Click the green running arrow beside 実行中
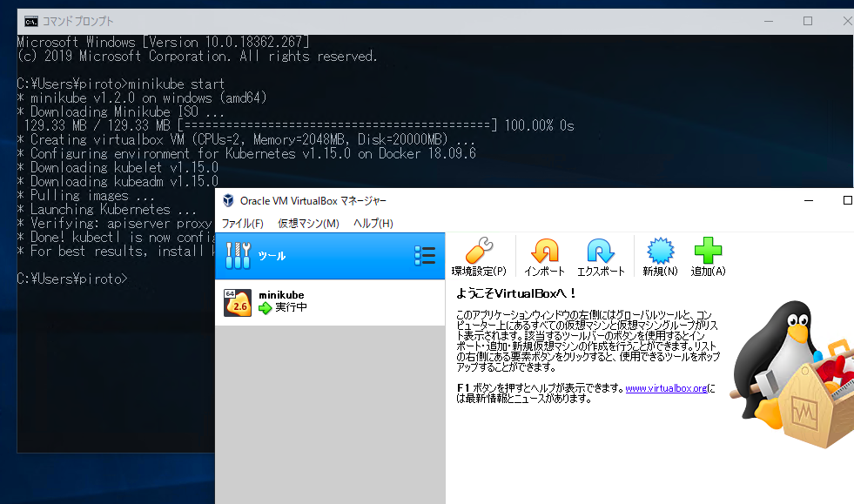Screen dimensions: 854x504 pyautogui.click(x=266, y=307)
